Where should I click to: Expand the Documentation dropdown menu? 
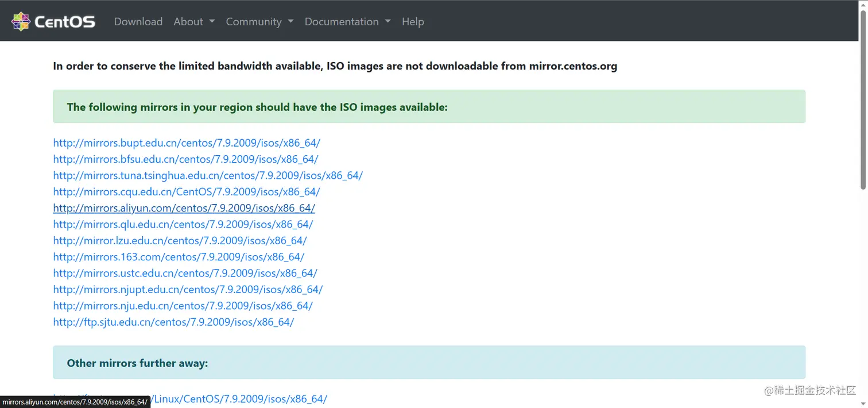tap(347, 21)
